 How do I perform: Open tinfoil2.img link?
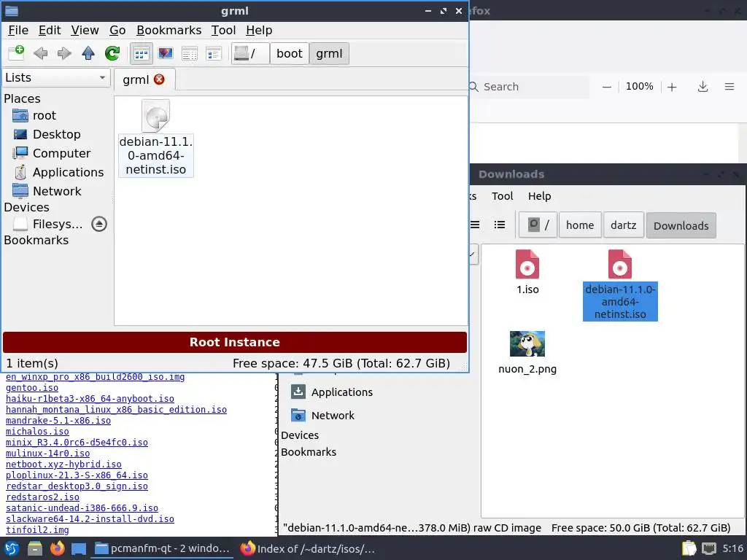click(37, 530)
